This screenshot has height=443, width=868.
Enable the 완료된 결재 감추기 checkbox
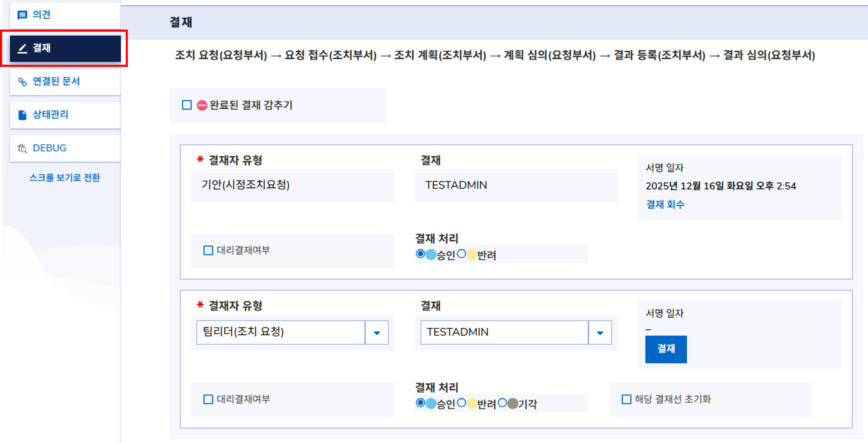(187, 105)
